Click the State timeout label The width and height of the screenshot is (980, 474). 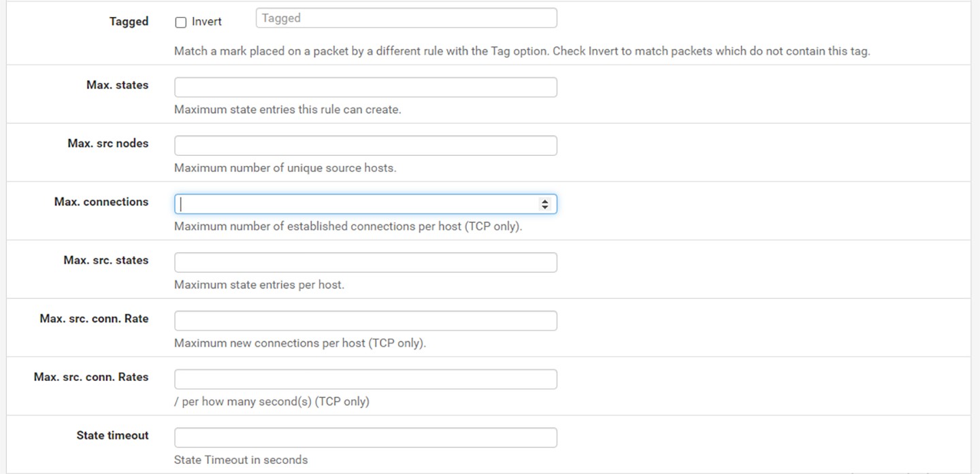pos(112,436)
